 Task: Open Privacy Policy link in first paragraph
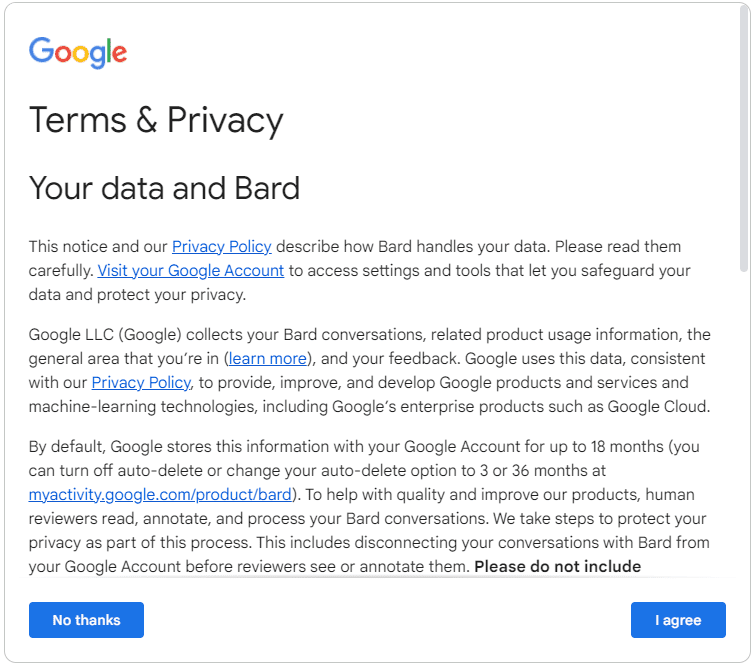(x=221, y=246)
